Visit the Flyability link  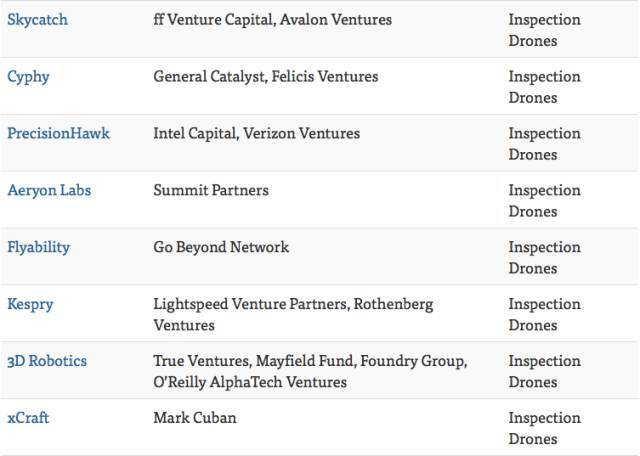38,247
